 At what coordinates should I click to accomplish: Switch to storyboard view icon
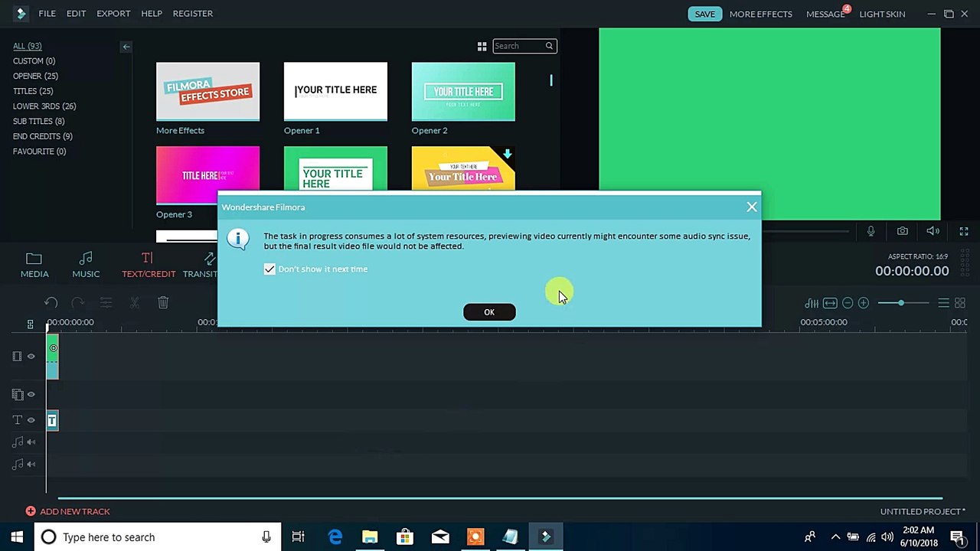point(960,303)
